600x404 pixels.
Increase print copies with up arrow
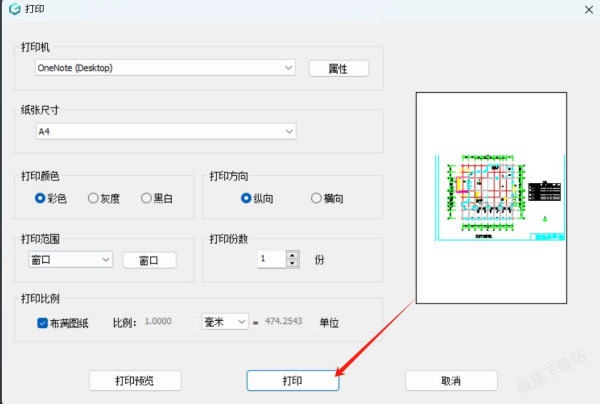point(292,255)
